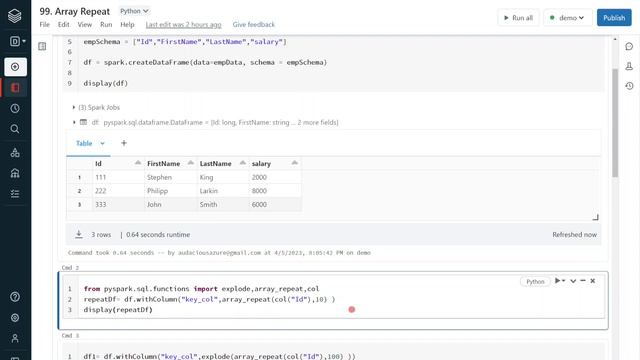The width and height of the screenshot is (640, 360).
Task: Add a new visualization with plus icon
Action: pyautogui.click(x=124, y=143)
